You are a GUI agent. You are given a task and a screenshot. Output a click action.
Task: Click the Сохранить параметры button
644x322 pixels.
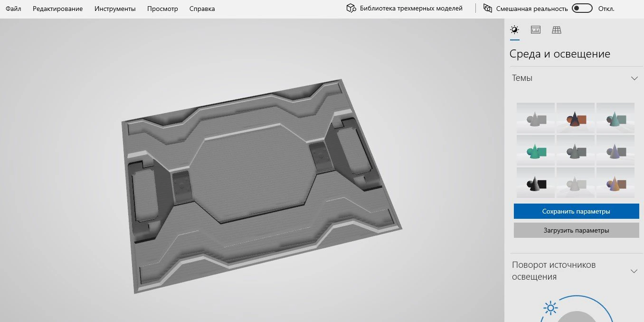576,211
